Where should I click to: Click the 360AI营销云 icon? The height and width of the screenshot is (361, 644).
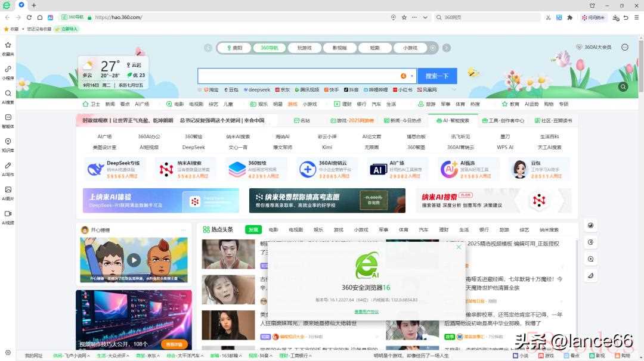coord(307,169)
